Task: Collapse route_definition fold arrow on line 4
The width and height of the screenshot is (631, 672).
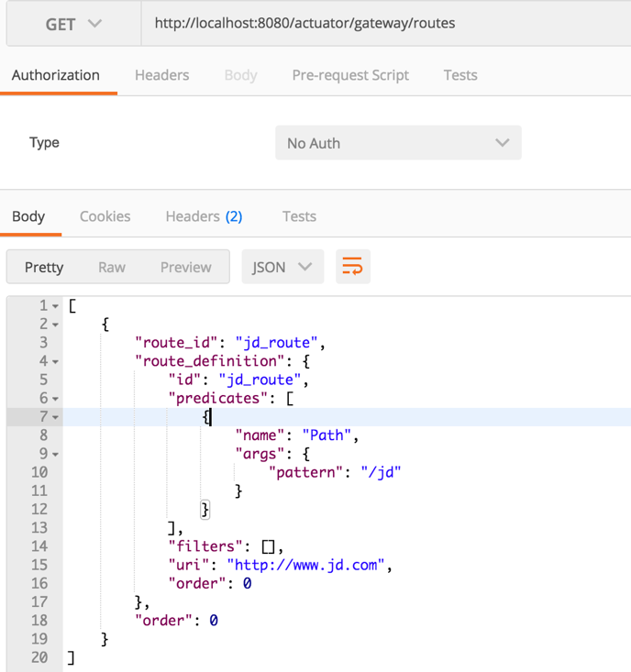Action: (x=55, y=361)
